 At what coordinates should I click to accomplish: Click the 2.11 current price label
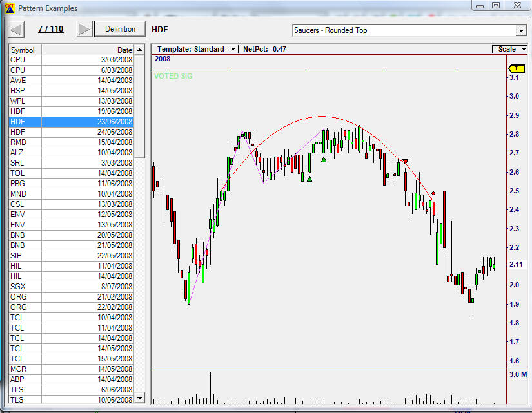[516, 264]
